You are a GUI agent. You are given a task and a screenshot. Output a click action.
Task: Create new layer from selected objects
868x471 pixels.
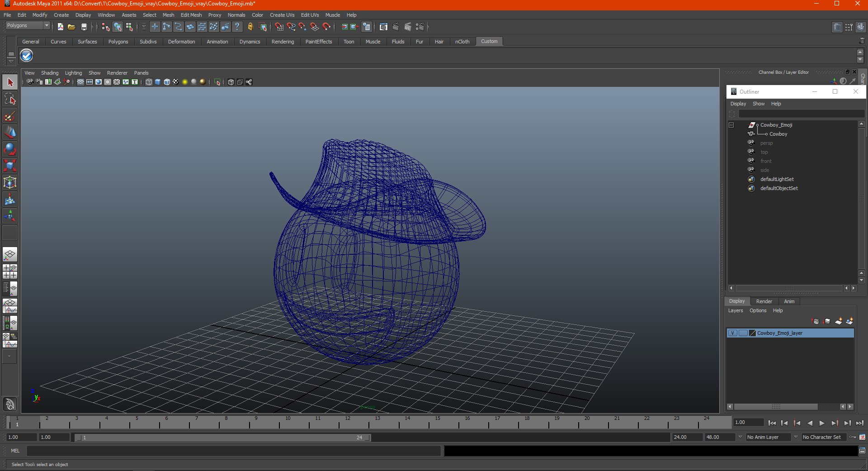click(x=850, y=321)
